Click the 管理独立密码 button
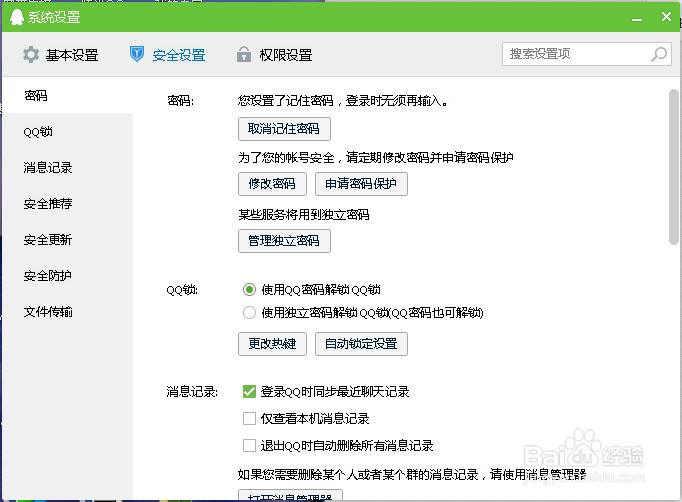The image size is (682, 502). pyautogui.click(x=284, y=241)
